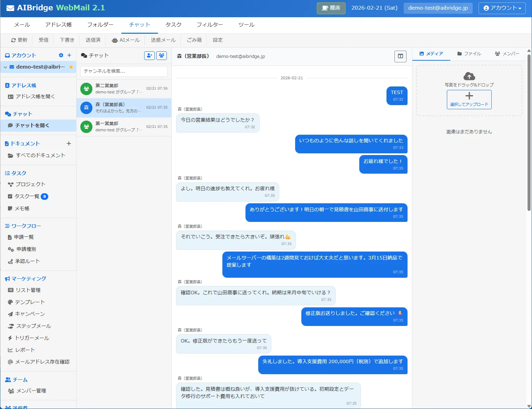
Task: Open the アカウント dropdown menu
Action: 502,8
